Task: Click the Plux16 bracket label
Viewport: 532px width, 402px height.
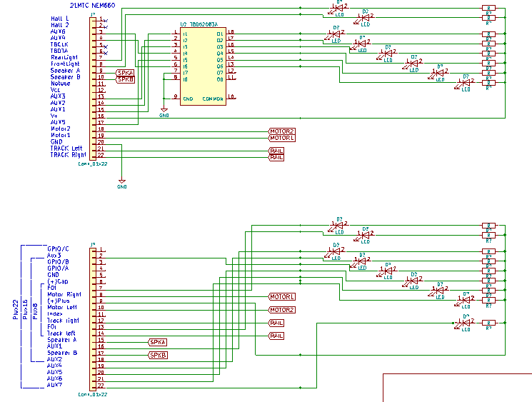Action: (x=25, y=309)
